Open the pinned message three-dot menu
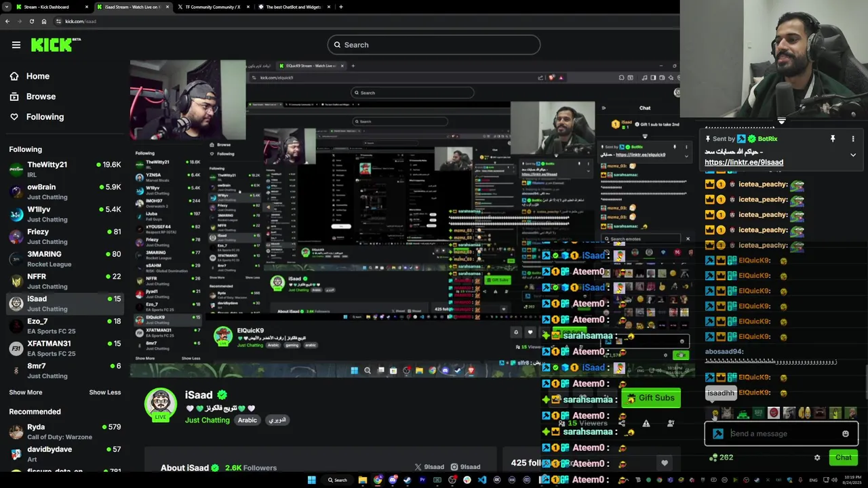Image resolution: width=868 pixels, height=488 pixels. (x=853, y=139)
